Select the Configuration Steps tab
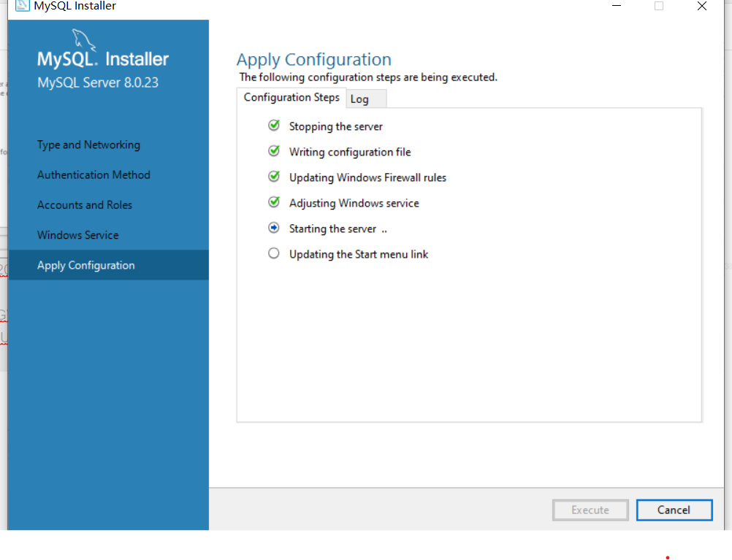The image size is (732, 560). (291, 98)
